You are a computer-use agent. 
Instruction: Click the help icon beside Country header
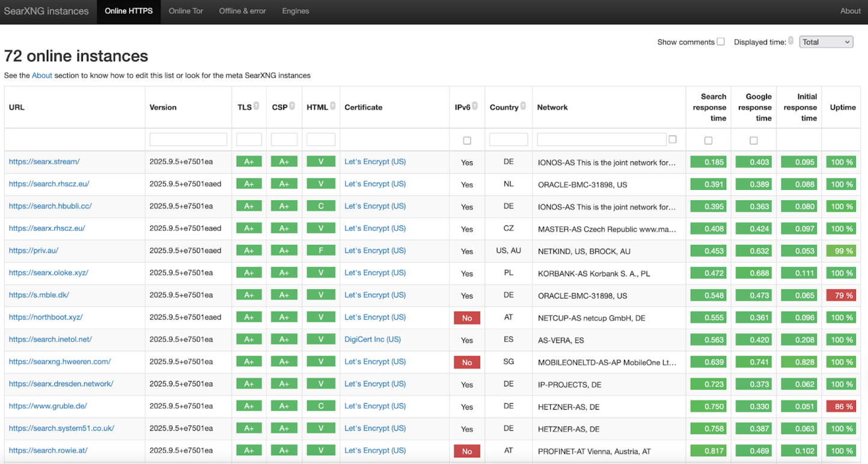pos(523,106)
